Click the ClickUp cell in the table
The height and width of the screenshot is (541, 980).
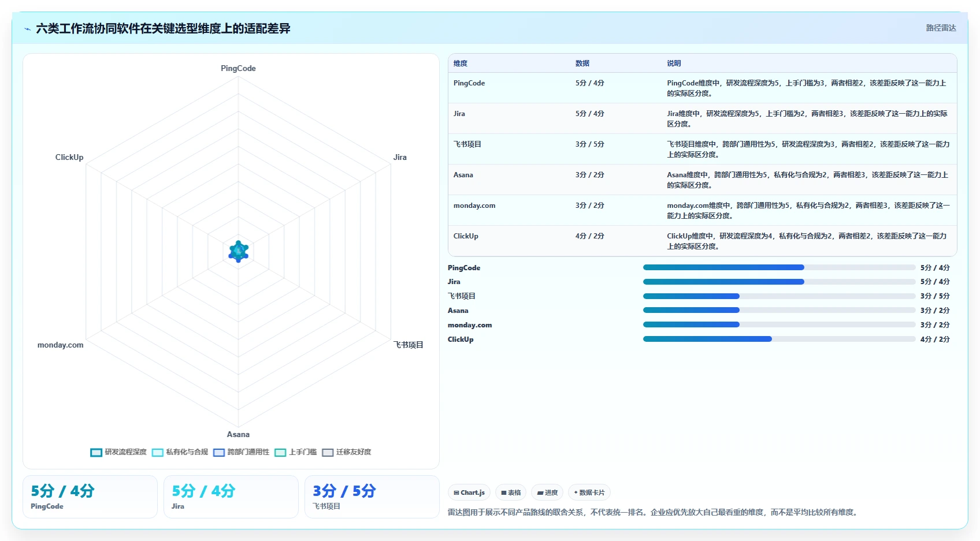(466, 236)
